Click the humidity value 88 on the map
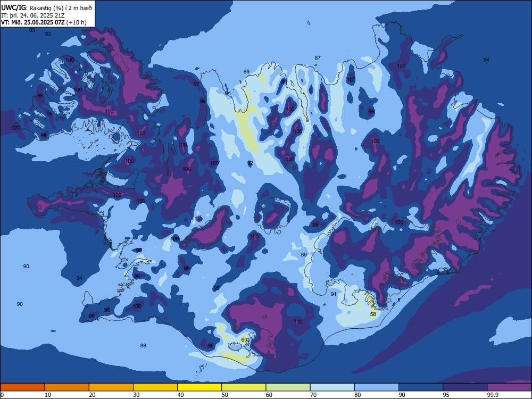The height and width of the screenshot is (399, 532). coord(143,345)
